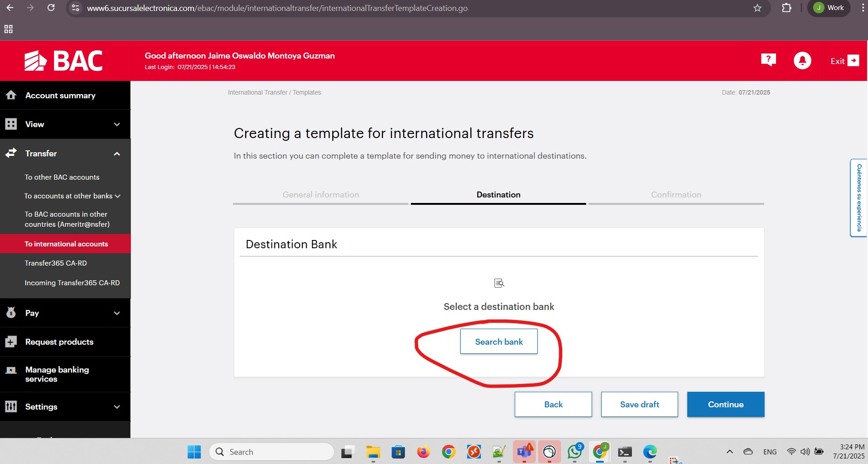Open the help question mark icon
The width and height of the screenshot is (868, 464).
768,59
